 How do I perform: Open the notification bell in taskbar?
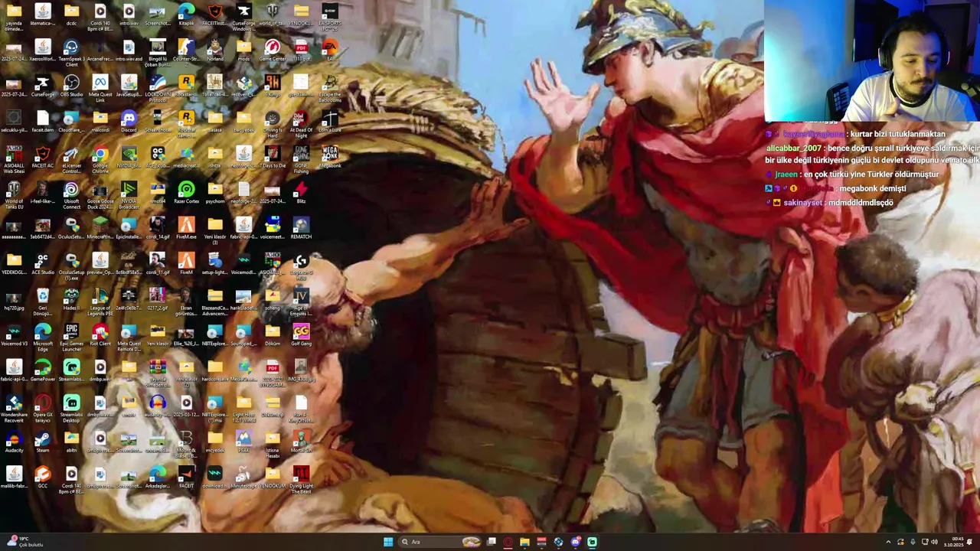coord(971,542)
